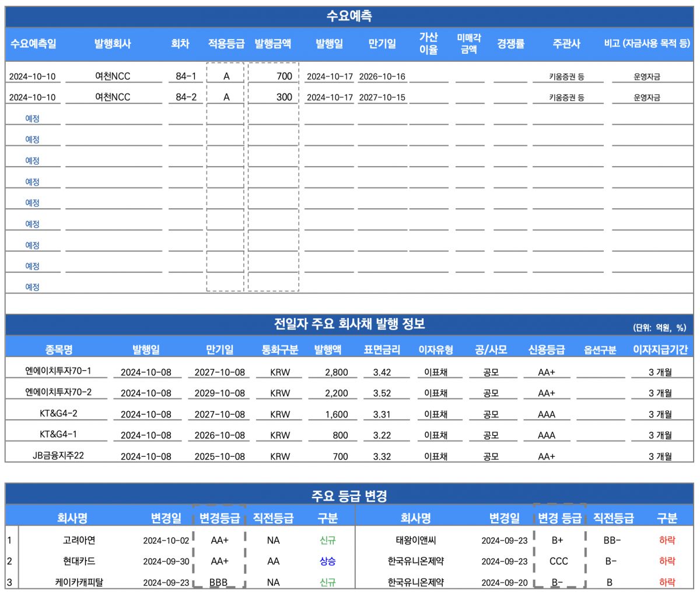Screen dimensions: 700x592
Task: Select the 3.52 coupon rate cell
Action: (382, 393)
